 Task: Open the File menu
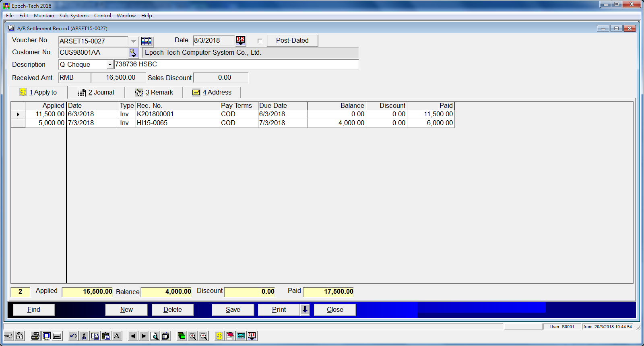point(10,16)
